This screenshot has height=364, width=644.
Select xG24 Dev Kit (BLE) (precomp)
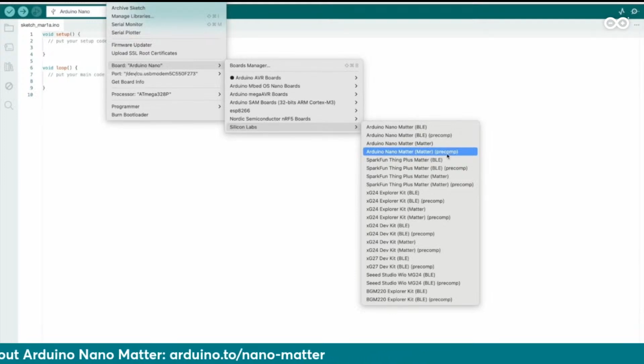420,234
